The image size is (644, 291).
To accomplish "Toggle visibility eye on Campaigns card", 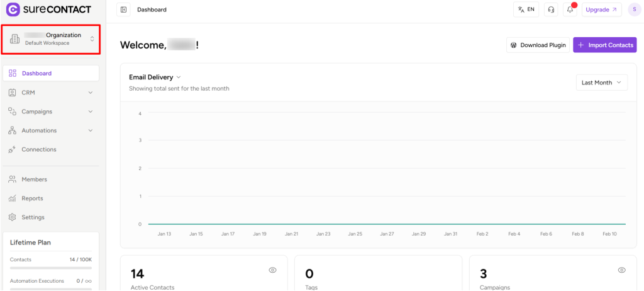I will pos(621,270).
